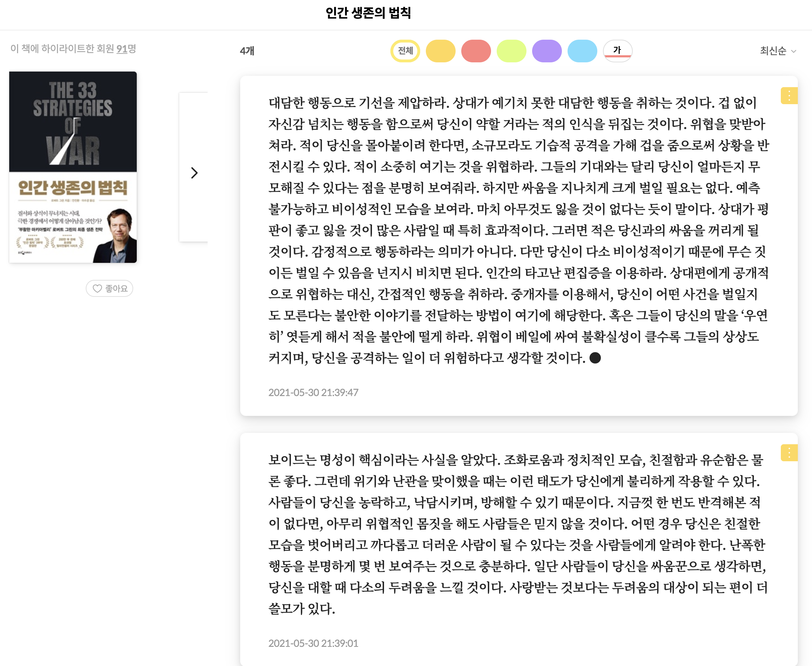The height and width of the screenshot is (666, 812).
Task: Click the heart 좋아요 like button
Action: click(109, 288)
